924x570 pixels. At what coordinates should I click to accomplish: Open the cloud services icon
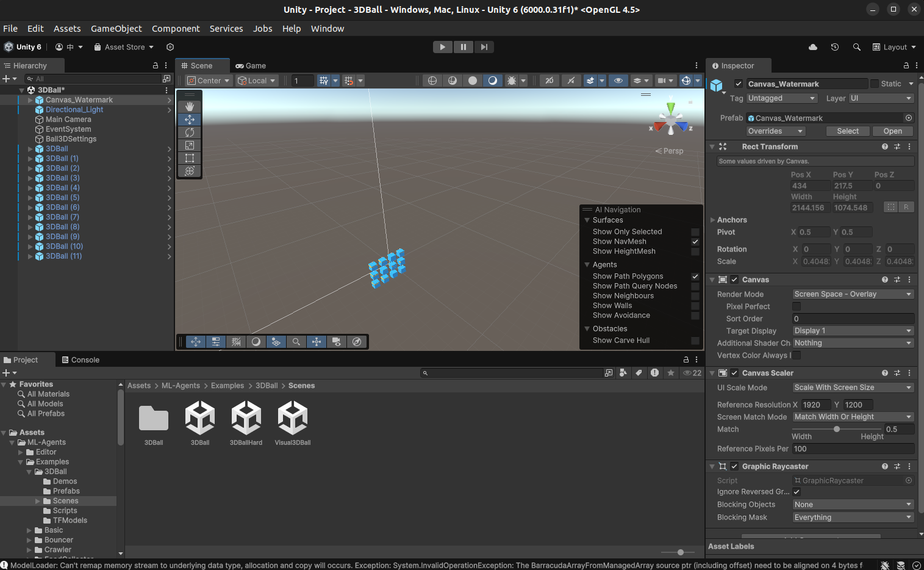tap(813, 47)
